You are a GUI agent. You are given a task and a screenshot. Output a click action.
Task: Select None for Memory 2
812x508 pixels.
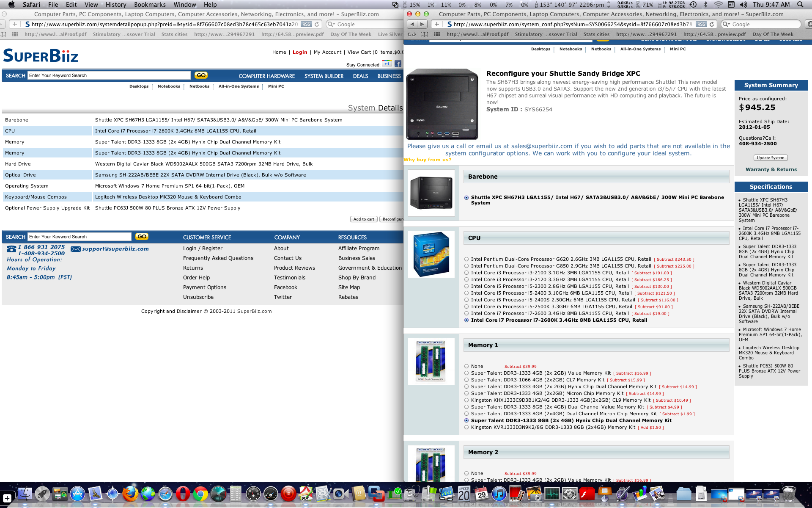[466, 473]
